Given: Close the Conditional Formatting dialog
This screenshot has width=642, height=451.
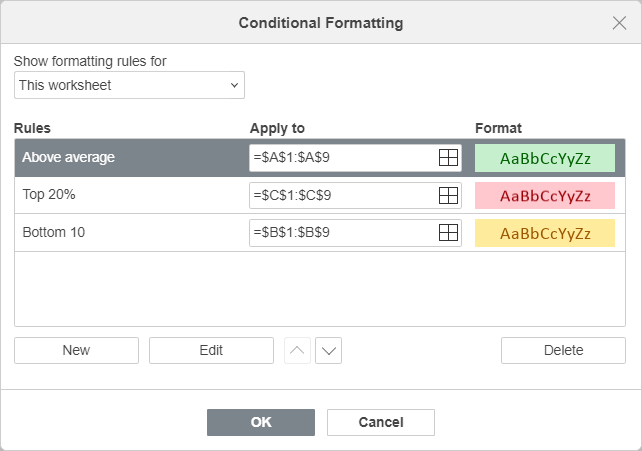Looking at the screenshot, I should coord(619,23).
